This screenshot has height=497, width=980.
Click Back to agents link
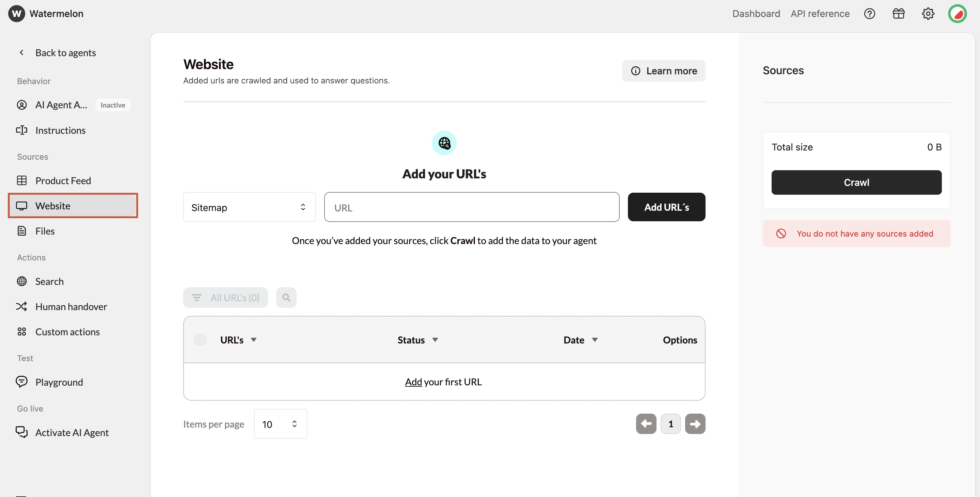[65, 52]
